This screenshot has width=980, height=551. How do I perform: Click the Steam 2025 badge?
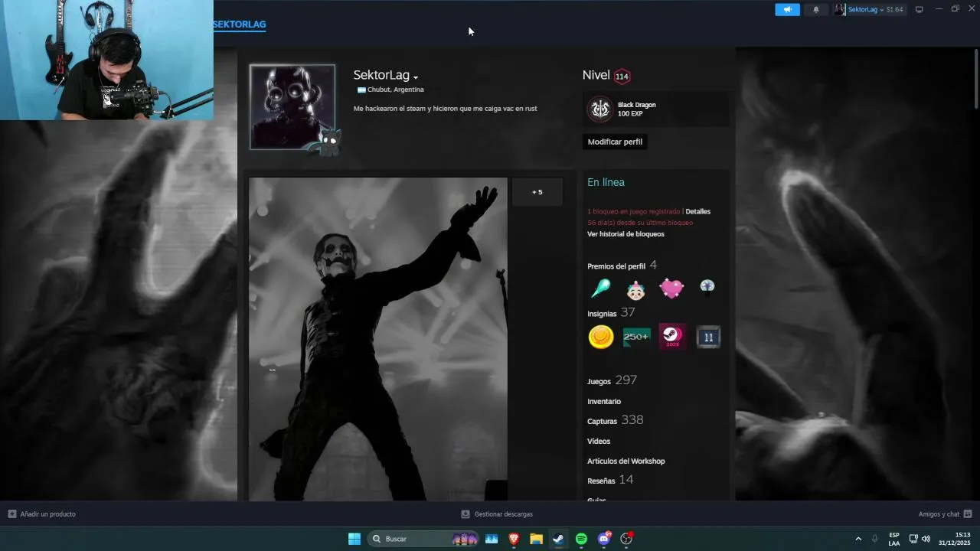[672, 337]
